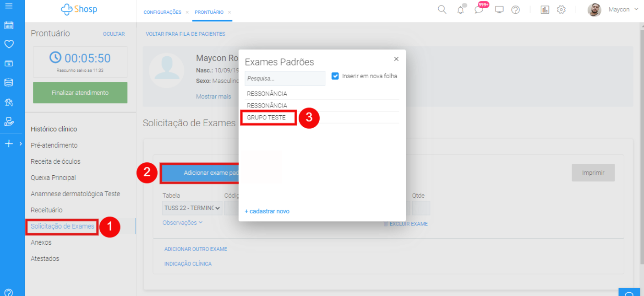Select GRUPO TESTE from exam list
The height and width of the screenshot is (296, 644).
click(x=266, y=118)
